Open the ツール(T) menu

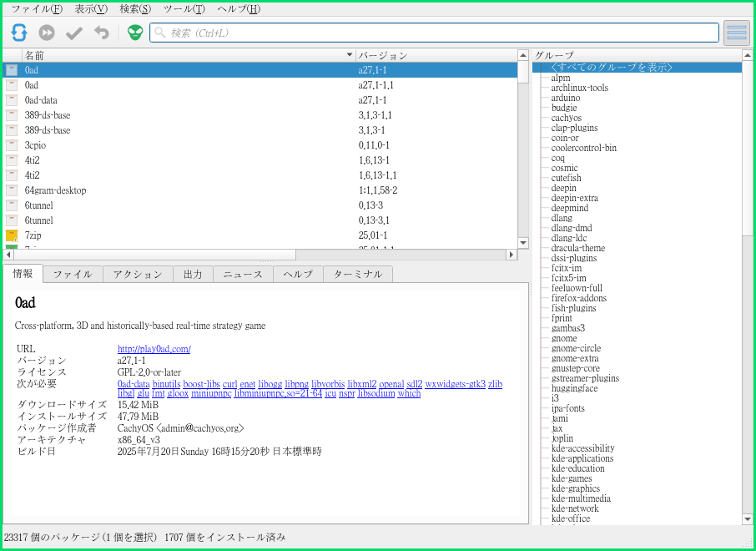pos(184,9)
